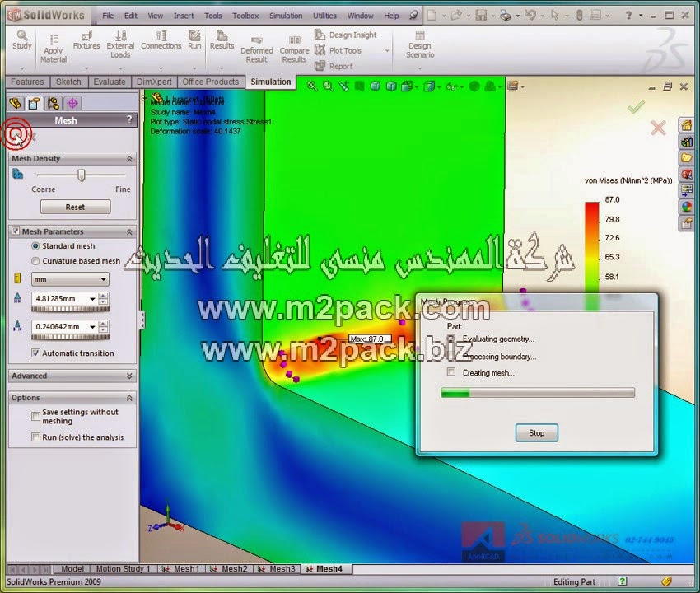Click the global size thumbwheel under 4.81285mm
The height and width of the screenshot is (593, 700).
pyautogui.click(x=70, y=309)
